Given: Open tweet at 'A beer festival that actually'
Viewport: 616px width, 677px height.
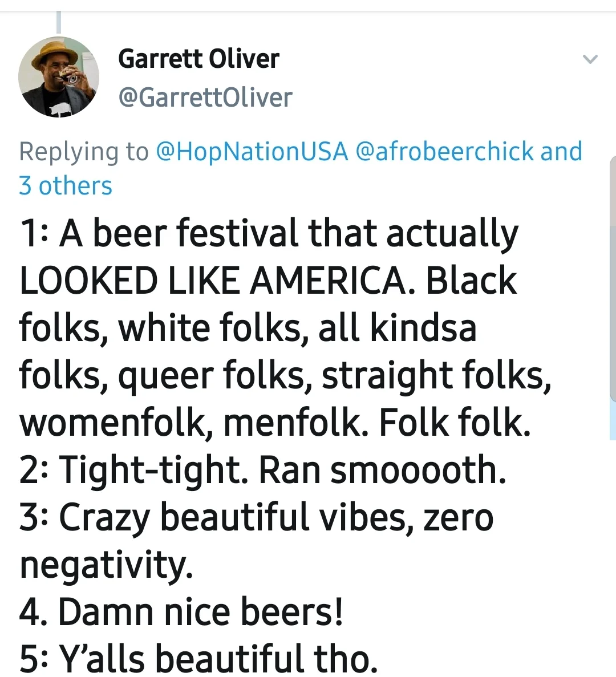Looking at the screenshot, I should click(288, 234).
